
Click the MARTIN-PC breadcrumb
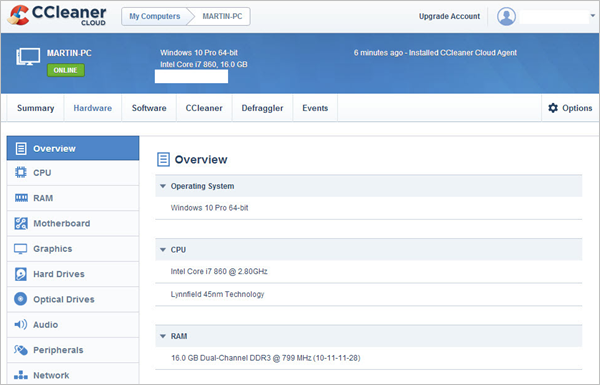[222, 16]
